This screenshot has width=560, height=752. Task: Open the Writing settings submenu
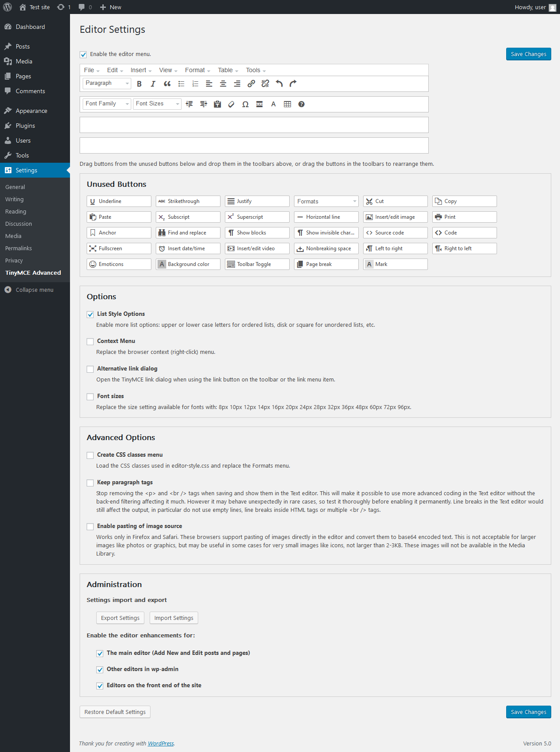[14, 199]
